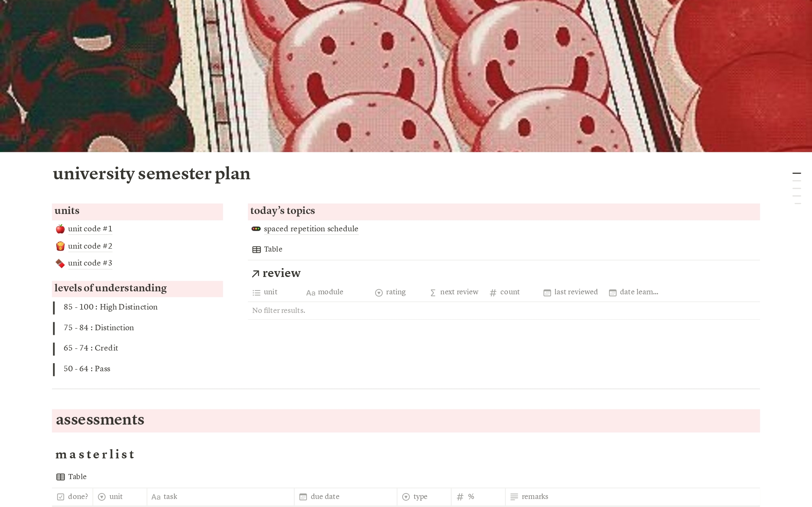Click the banner cover image at top
Viewport: 812px width, 507px height.
406,76
